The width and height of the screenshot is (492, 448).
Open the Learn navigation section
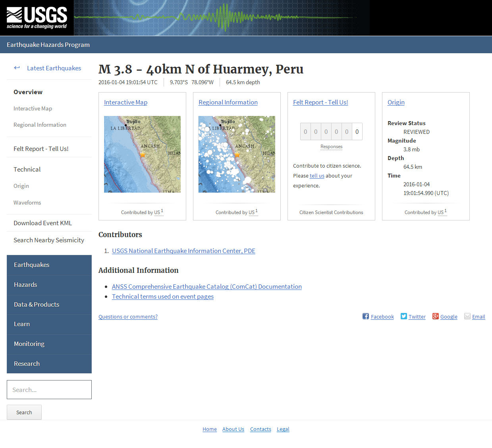click(49, 324)
